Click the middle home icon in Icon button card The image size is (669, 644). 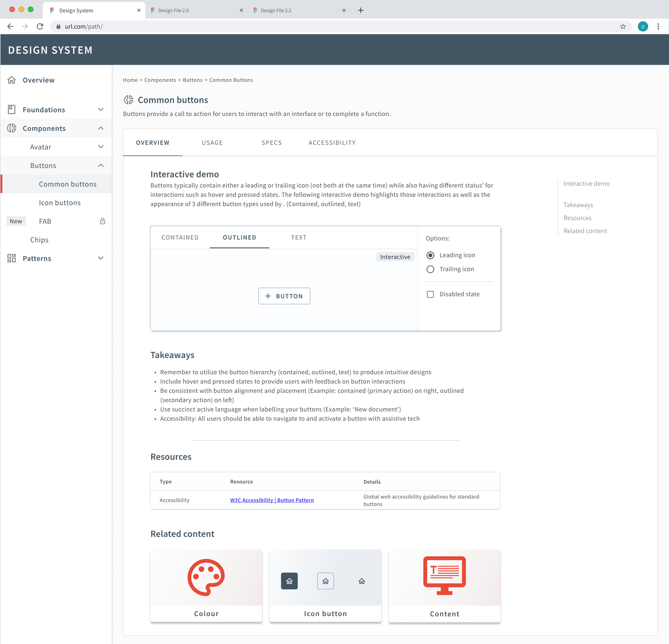point(325,581)
